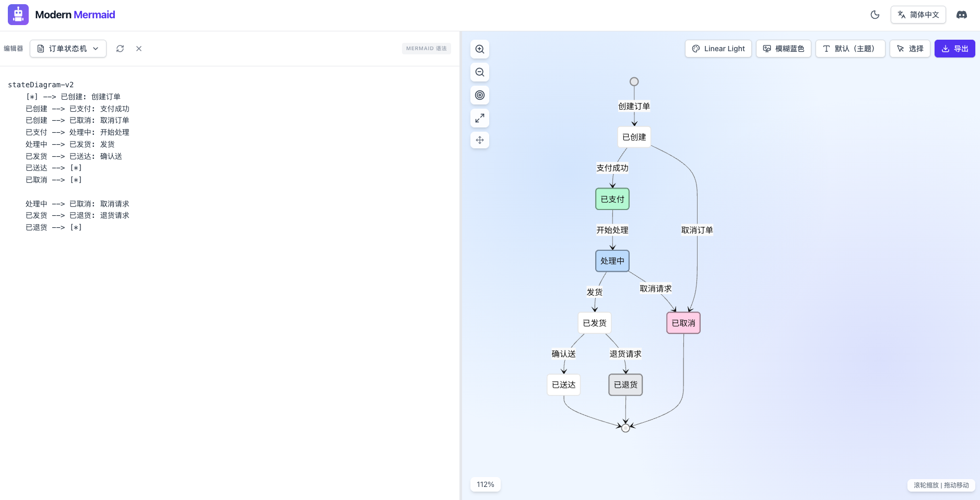Open the 默认（主题）font menu
980x500 pixels.
pyautogui.click(x=849, y=49)
